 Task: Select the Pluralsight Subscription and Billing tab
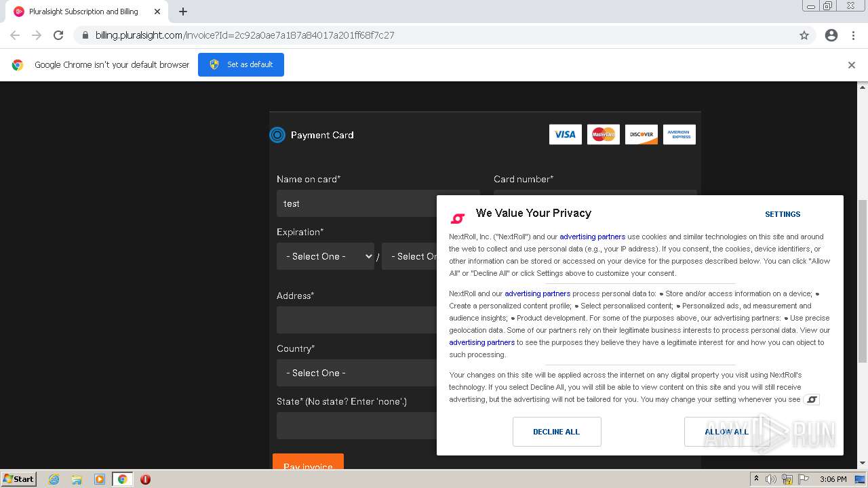click(83, 12)
